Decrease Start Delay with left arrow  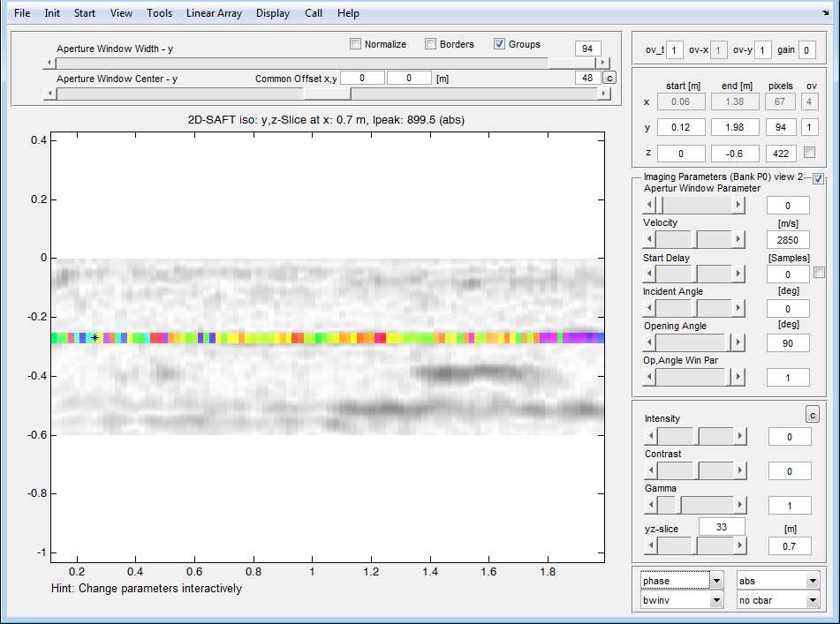click(649, 274)
